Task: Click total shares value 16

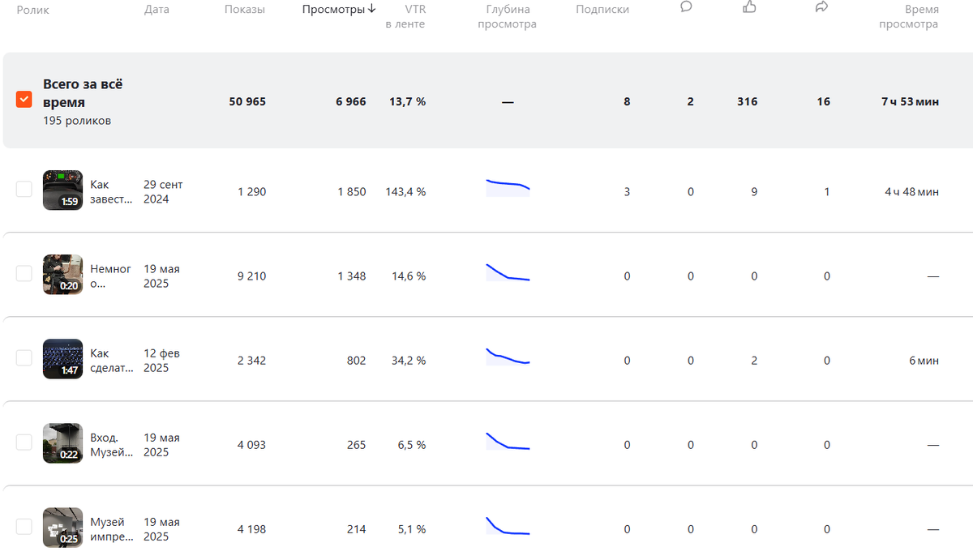Action: coord(824,101)
